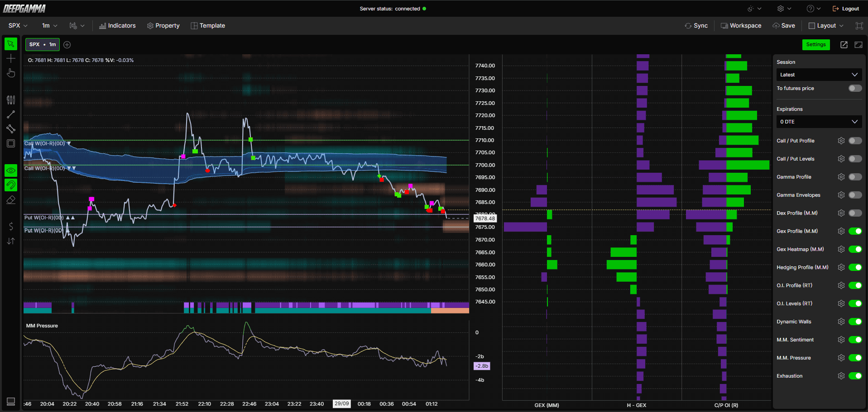The width and height of the screenshot is (868, 412).
Task: Toggle drawings visibility eye icon
Action: tap(11, 170)
